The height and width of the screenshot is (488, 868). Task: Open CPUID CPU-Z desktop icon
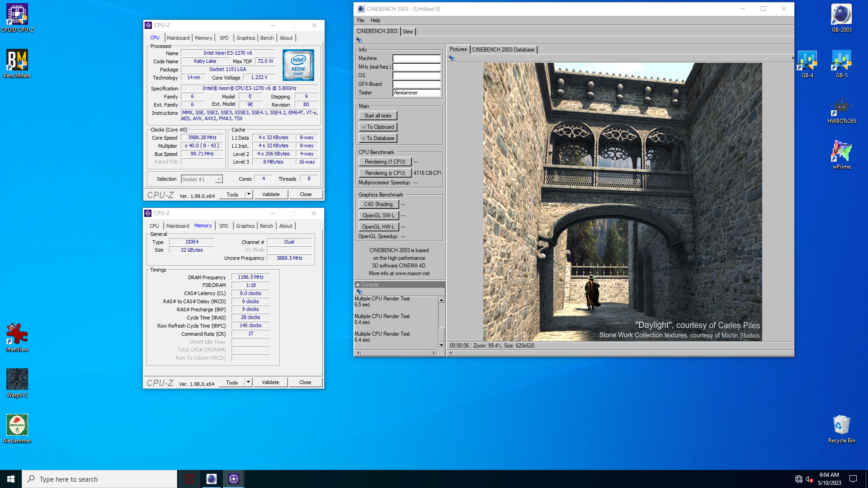tap(17, 19)
